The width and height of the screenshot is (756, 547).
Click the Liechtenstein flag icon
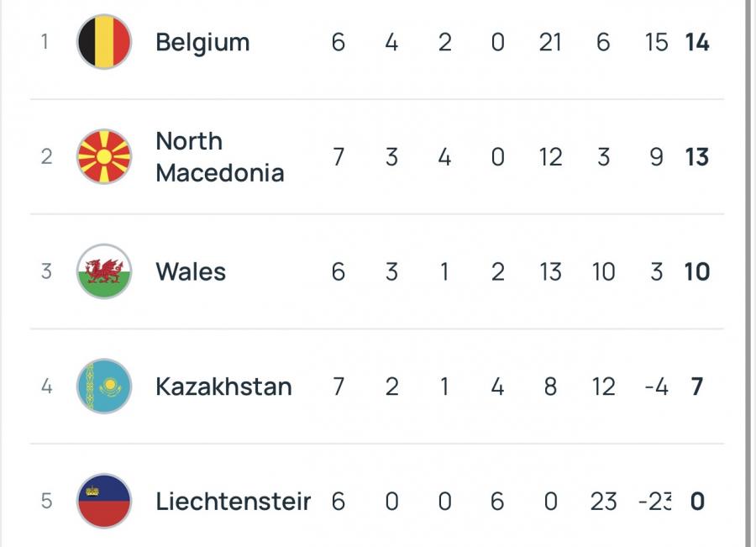click(104, 501)
